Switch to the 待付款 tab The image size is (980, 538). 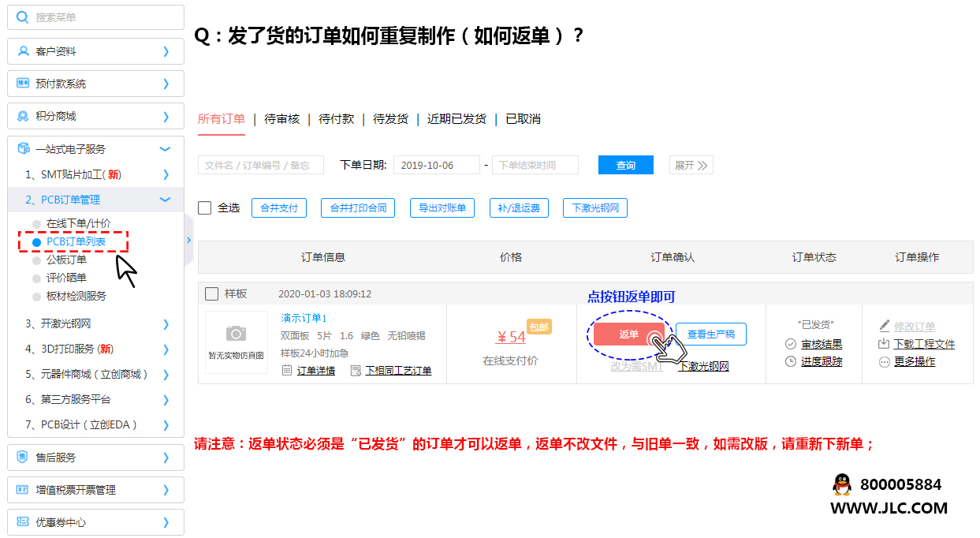pyautogui.click(x=337, y=119)
